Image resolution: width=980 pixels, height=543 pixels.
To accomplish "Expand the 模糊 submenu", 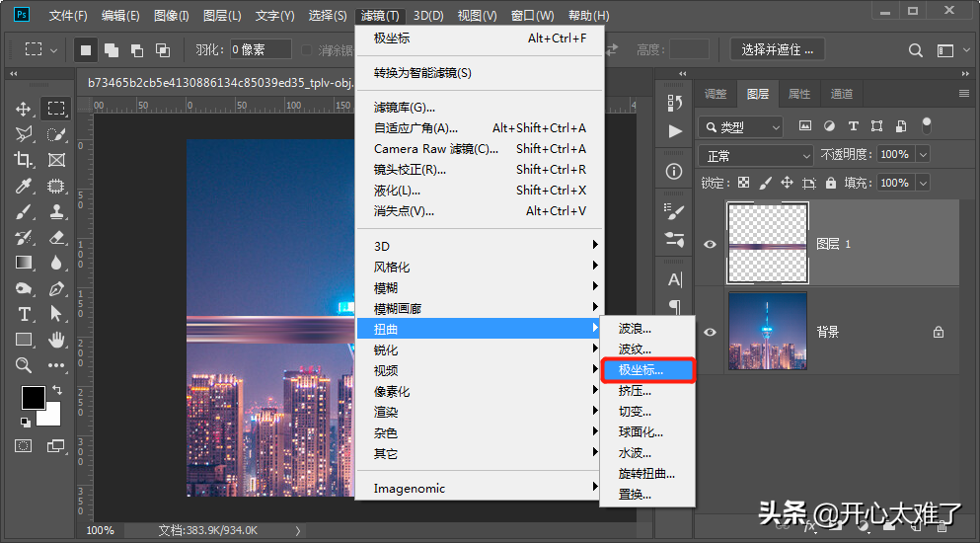I will pyautogui.click(x=480, y=287).
